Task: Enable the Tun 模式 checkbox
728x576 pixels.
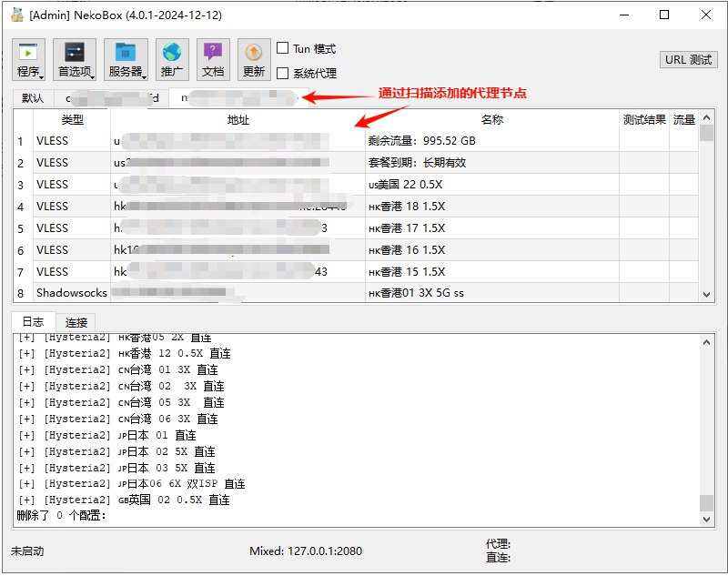Action: pyautogui.click(x=283, y=49)
